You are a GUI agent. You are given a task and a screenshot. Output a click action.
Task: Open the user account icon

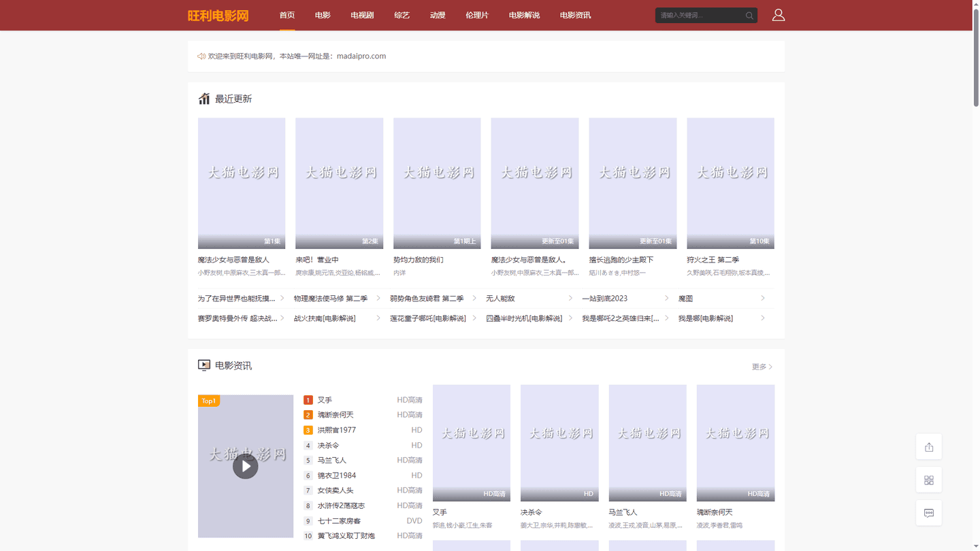pos(779,15)
